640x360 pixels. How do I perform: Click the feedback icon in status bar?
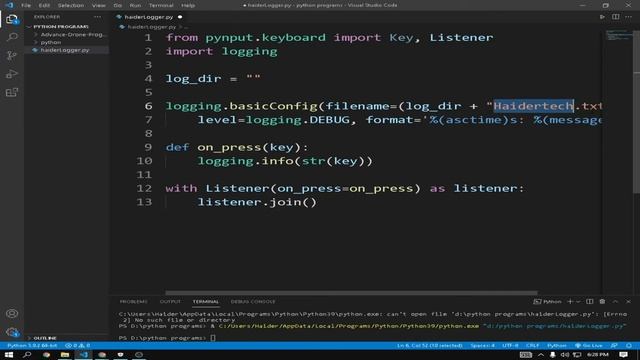tap(614, 345)
